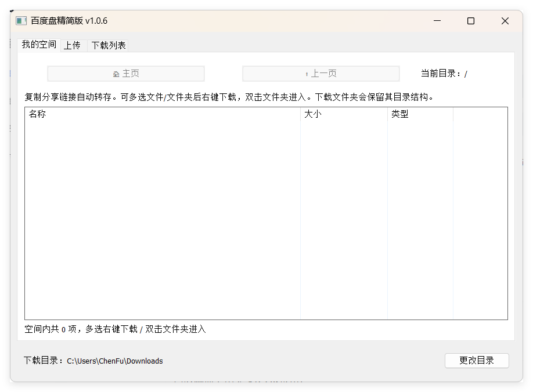533x392 pixels.
Task: Sort by the 大小 column header
Action: [344, 114]
